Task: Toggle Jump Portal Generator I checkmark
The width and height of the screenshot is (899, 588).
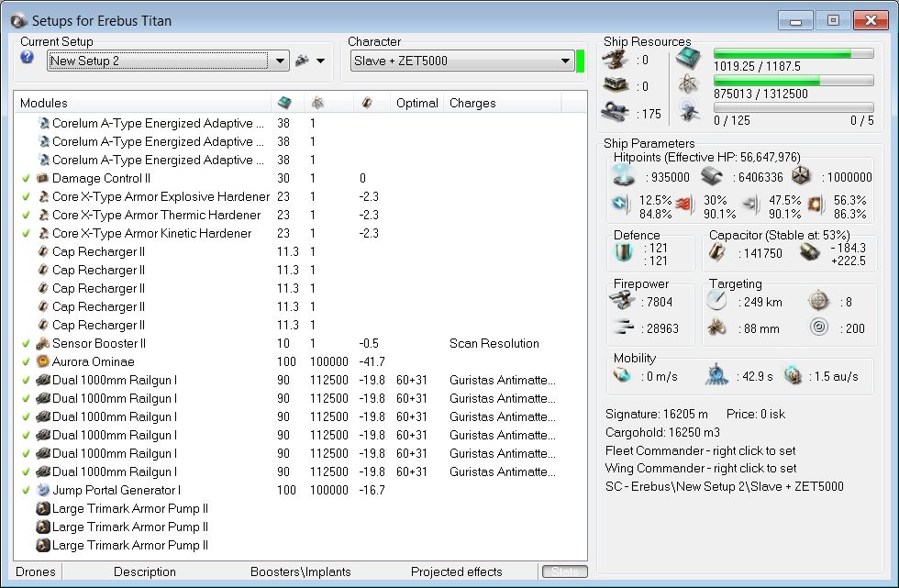Action: click(26, 490)
